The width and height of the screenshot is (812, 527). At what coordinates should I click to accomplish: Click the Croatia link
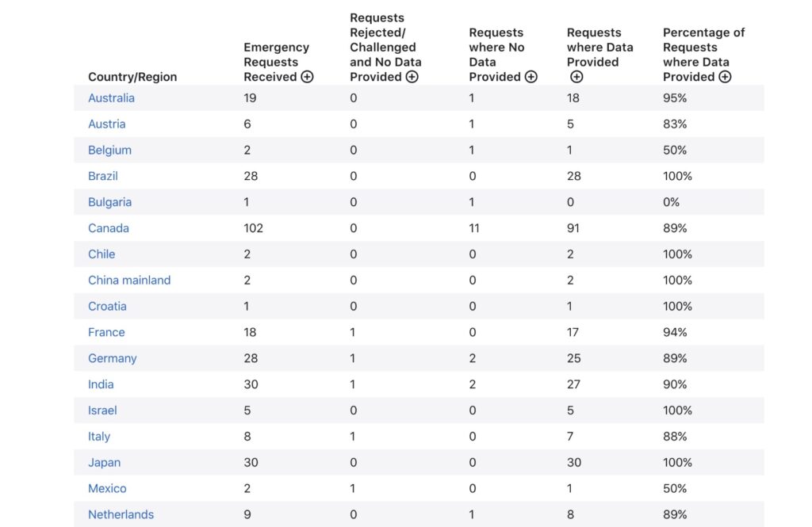(107, 306)
